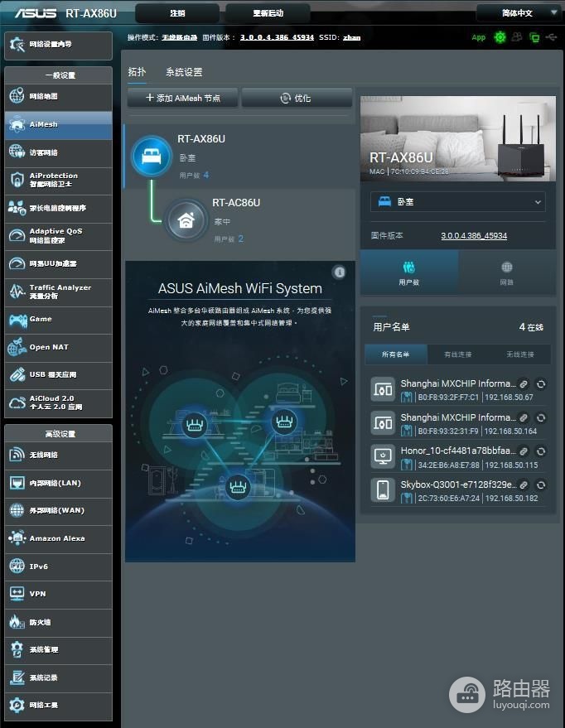Select AiMesh in the sidebar
Screen dimensions: 565x728
click(x=59, y=125)
